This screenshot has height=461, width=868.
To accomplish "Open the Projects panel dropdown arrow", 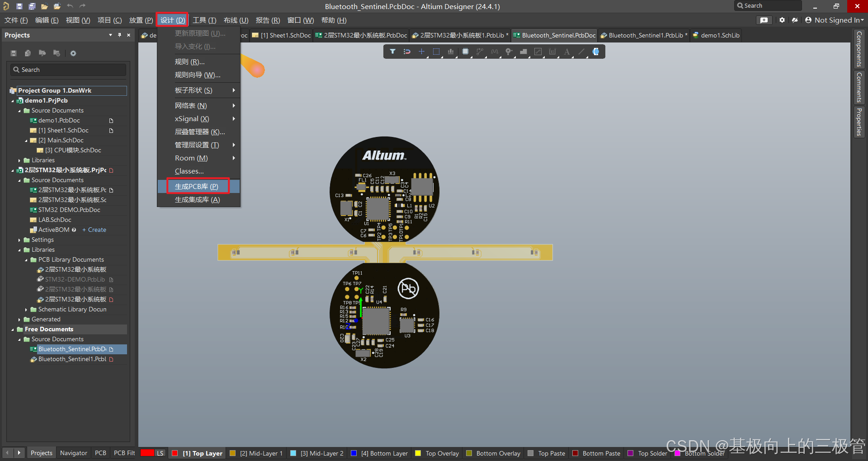I will tap(110, 35).
